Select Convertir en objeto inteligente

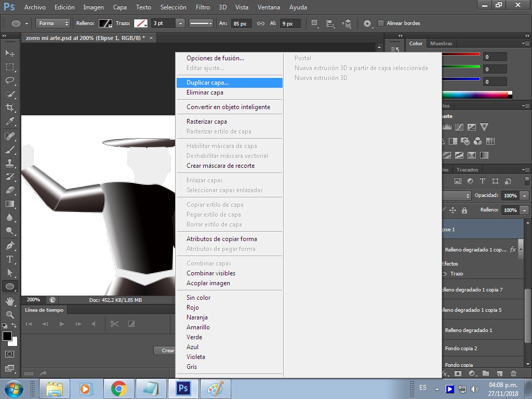tap(230, 107)
